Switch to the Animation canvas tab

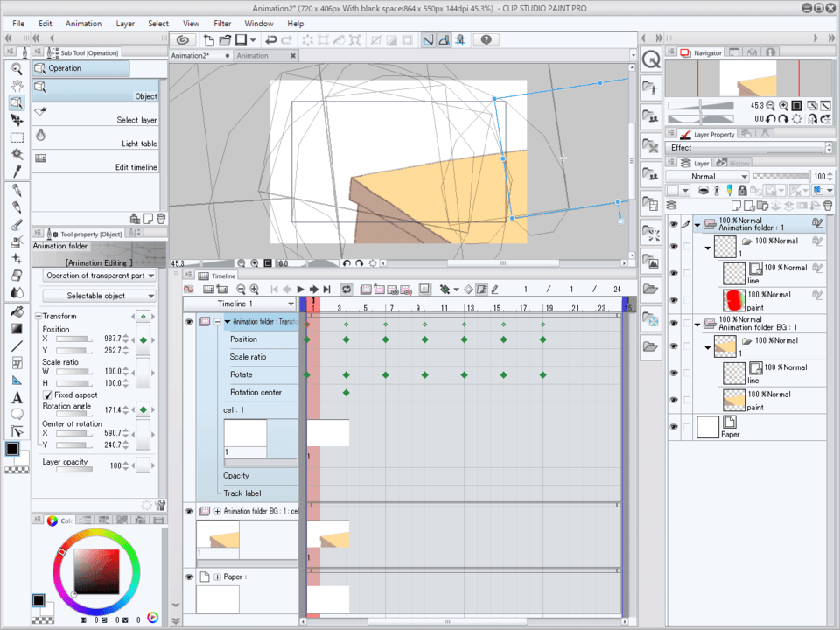[266, 56]
